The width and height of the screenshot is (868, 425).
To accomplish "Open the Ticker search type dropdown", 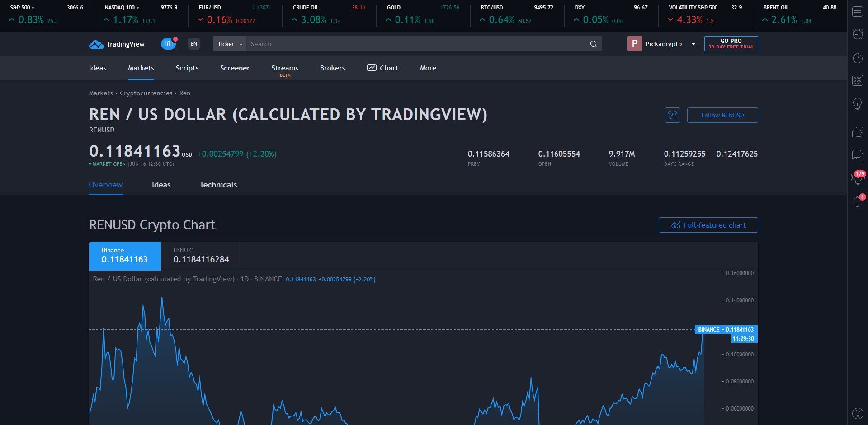I will [x=230, y=44].
